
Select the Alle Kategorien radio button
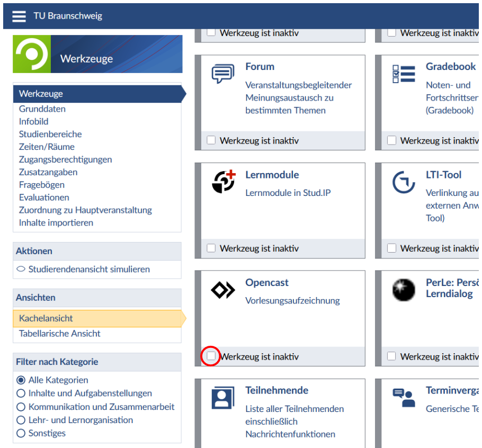pos(21,380)
